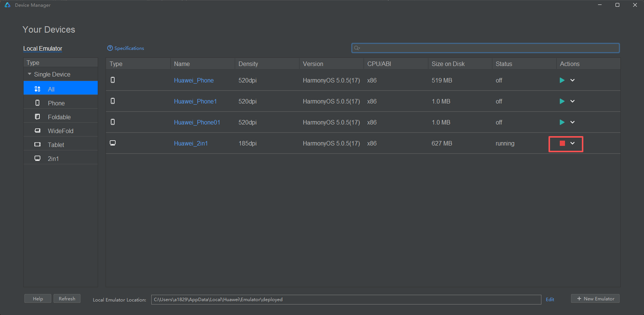
Task: Click the 185dpi density cell
Action: pyautogui.click(x=247, y=143)
